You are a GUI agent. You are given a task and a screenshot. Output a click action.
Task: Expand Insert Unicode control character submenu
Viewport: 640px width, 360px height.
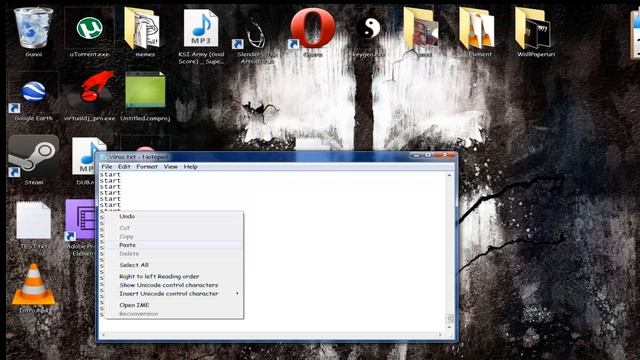click(x=174, y=293)
